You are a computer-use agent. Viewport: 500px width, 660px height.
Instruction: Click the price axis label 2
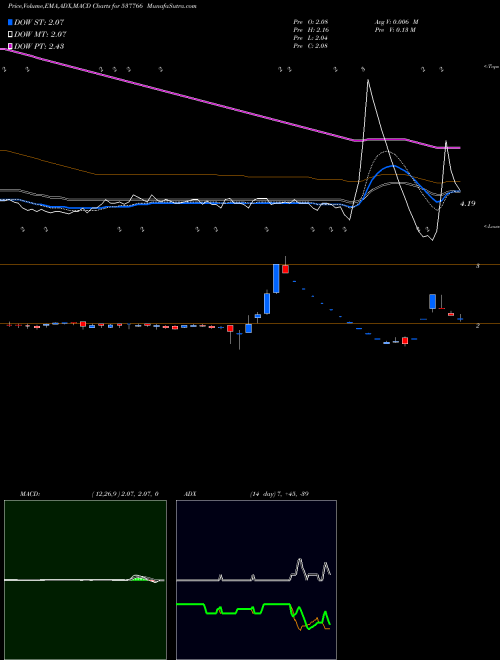coord(477,326)
